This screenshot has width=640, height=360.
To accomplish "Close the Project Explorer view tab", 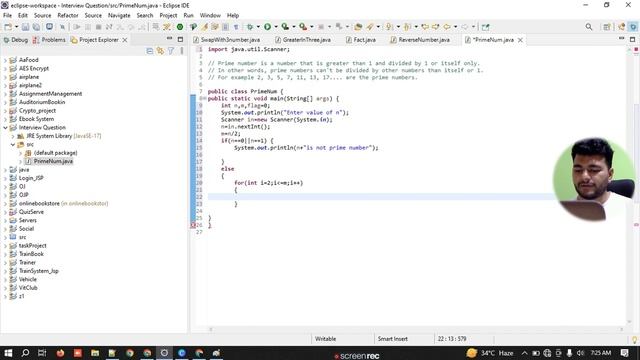I will coord(125,40).
